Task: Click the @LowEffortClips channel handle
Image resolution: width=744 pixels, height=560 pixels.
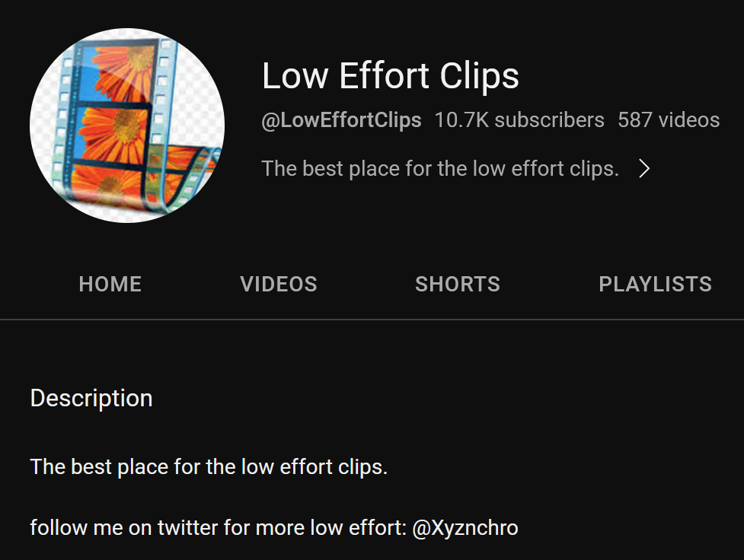Action: 341,120
